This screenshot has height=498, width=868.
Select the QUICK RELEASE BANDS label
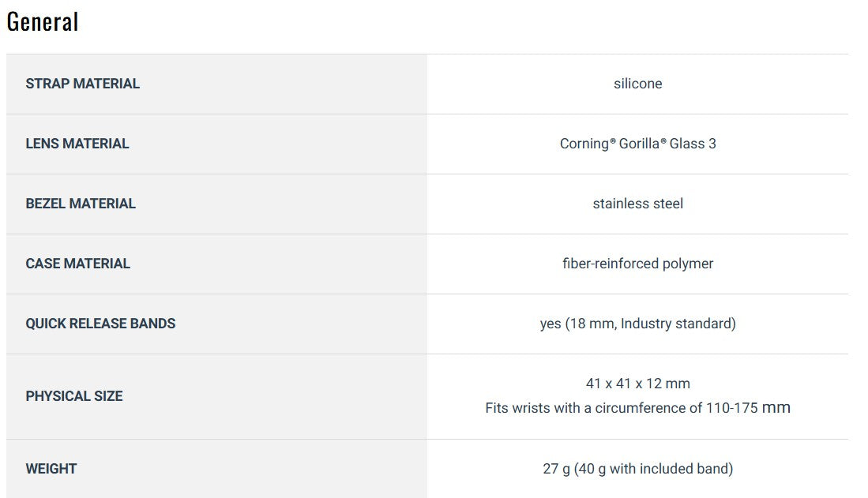click(x=100, y=324)
